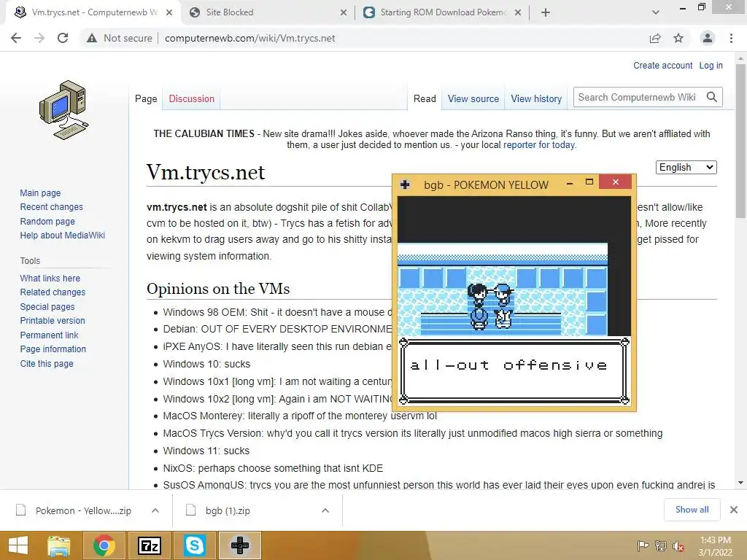This screenshot has width=747, height=560.
Task: Switch to Starting ROM Download Pokemon tab
Action: click(443, 12)
